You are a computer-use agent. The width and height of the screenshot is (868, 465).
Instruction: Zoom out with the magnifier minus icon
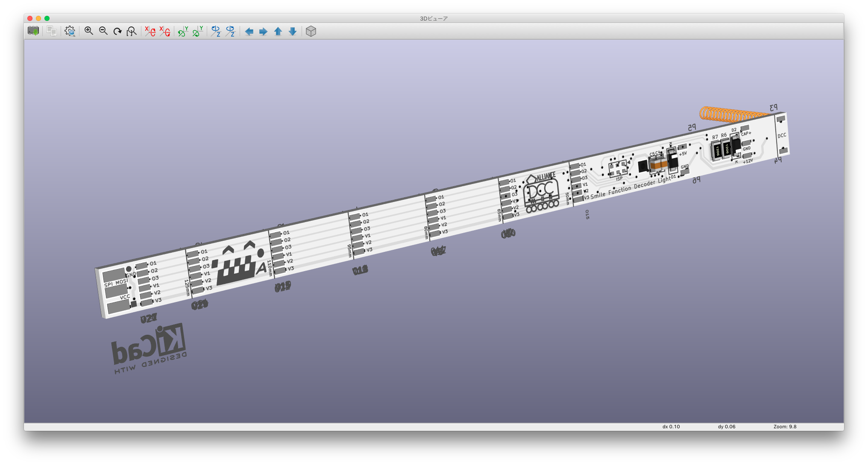(x=103, y=31)
